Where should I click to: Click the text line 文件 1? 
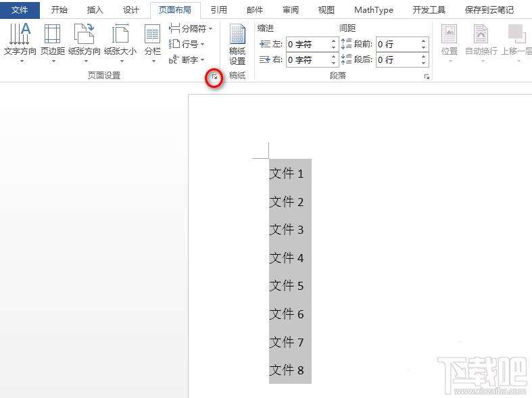287,174
